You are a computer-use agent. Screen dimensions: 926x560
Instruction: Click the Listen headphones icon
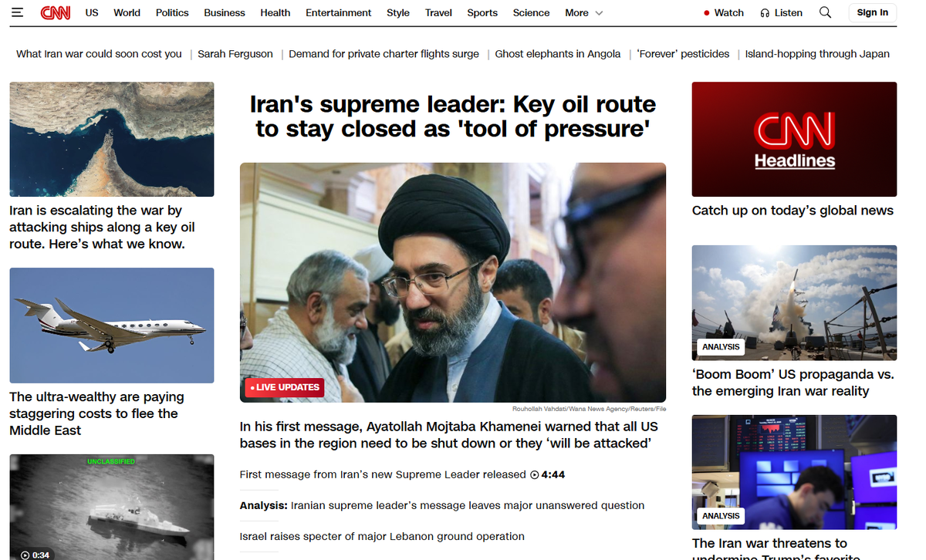(765, 13)
